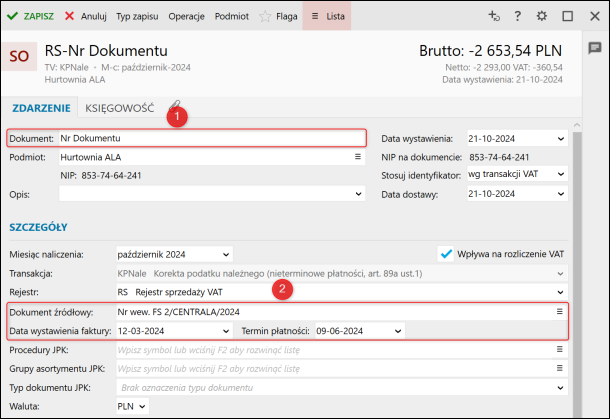Close the document window
This screenshot has width=610, height=419.
(595, 16)
